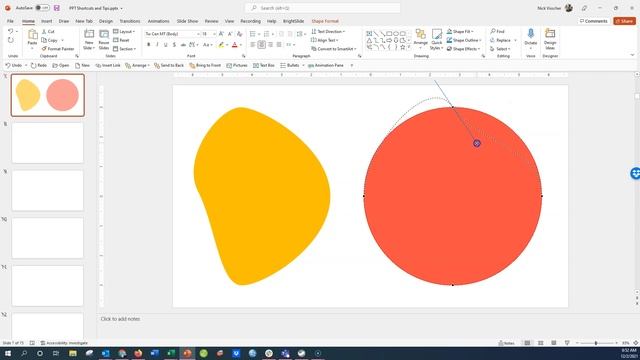Screen dimensions: 640x360
Task: Toggle Bold formatting
Action: 149,44
